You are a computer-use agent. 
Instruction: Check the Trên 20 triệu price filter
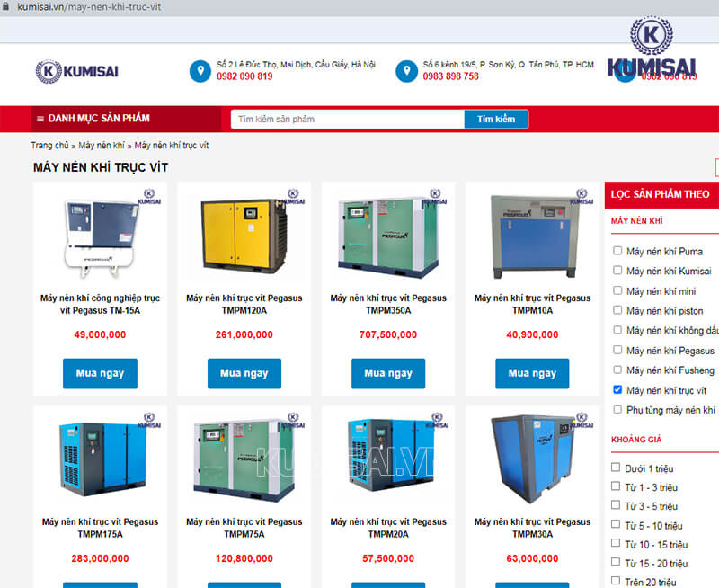point(616,580)
